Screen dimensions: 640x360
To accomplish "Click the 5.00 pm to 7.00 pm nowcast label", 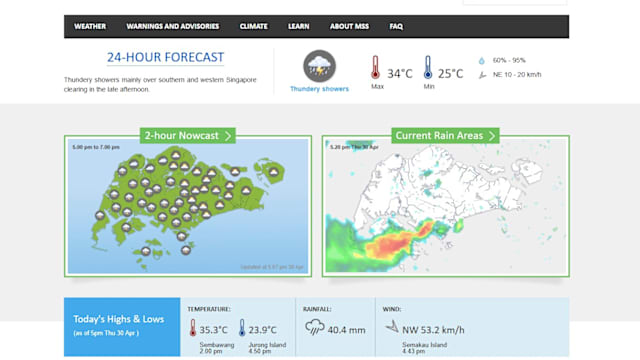I will point(96,147).
